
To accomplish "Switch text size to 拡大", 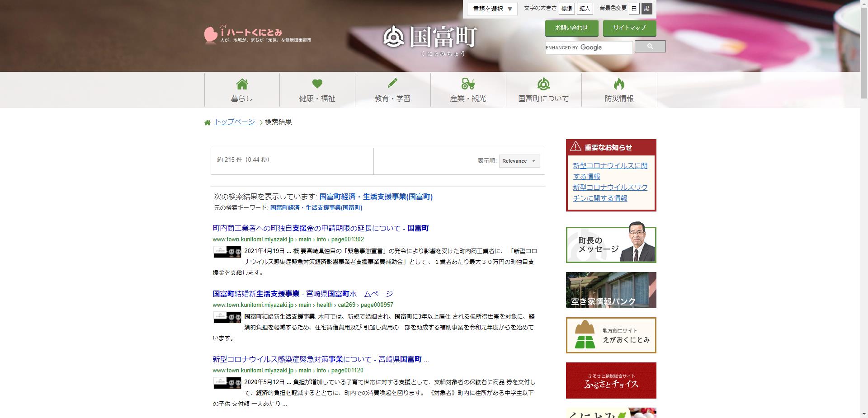I will click(585, 8).
